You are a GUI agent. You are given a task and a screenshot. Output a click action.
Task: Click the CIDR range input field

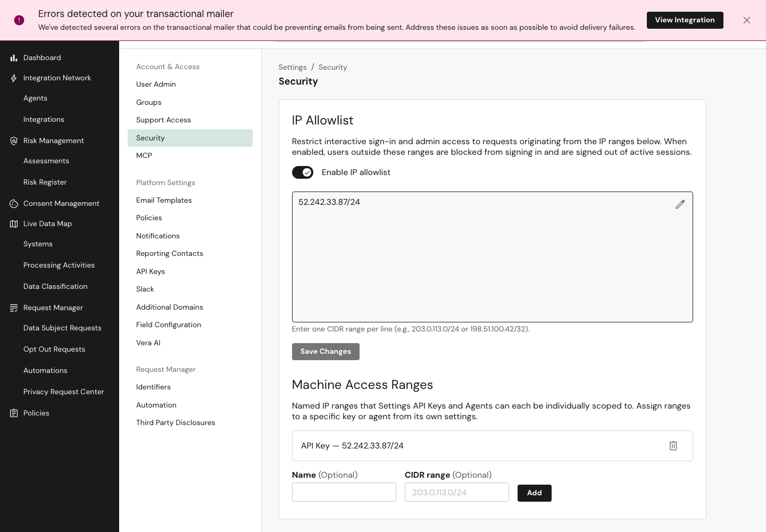[457, 492]
